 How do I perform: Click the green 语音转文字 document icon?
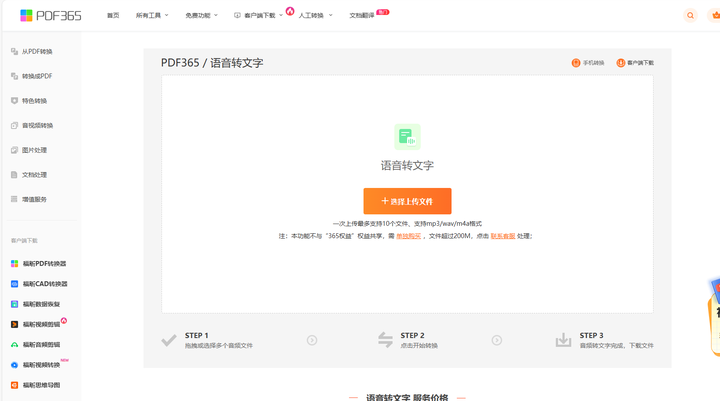pyautogui.click(x=407, y=137)
